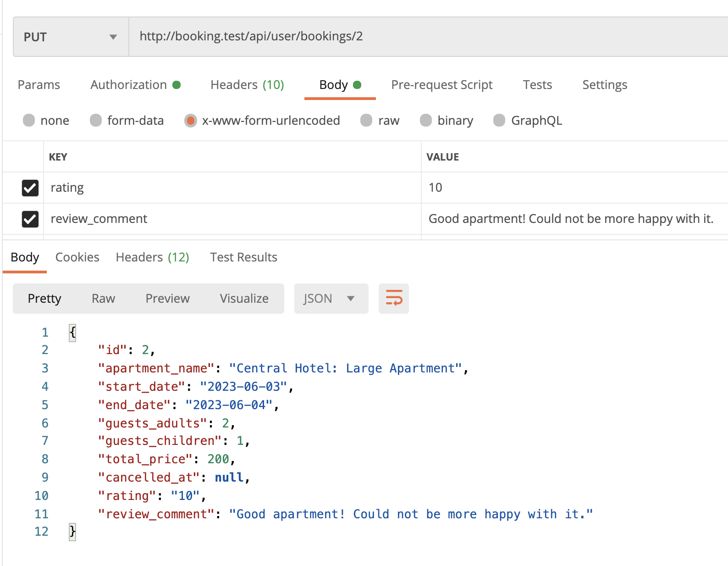Image resolution: width=728 pixels, height=566 pixels.
Task: Open the JSON format dropdown
Action: pos(331,299)
